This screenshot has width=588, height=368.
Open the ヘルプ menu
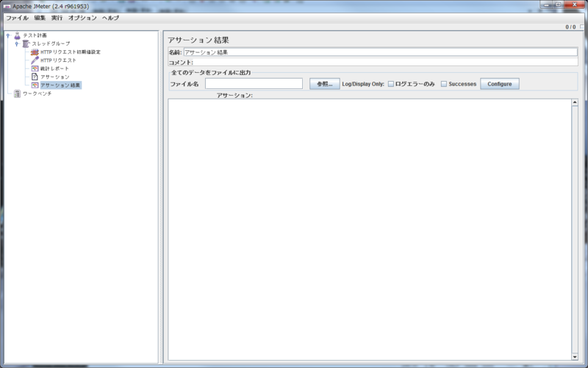point(111,18)
